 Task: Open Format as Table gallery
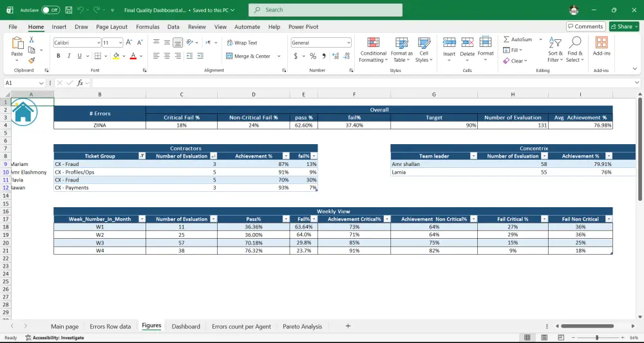pos(401,50)
